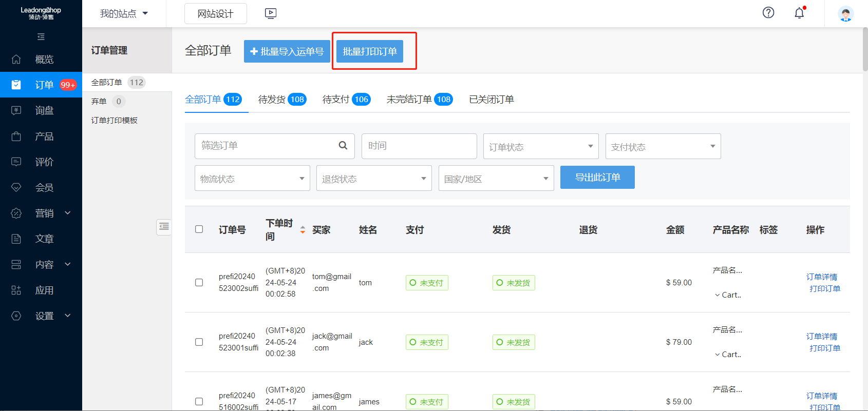
Task: Switch to the 待发货 tab
Action: (x=281, y=100)
